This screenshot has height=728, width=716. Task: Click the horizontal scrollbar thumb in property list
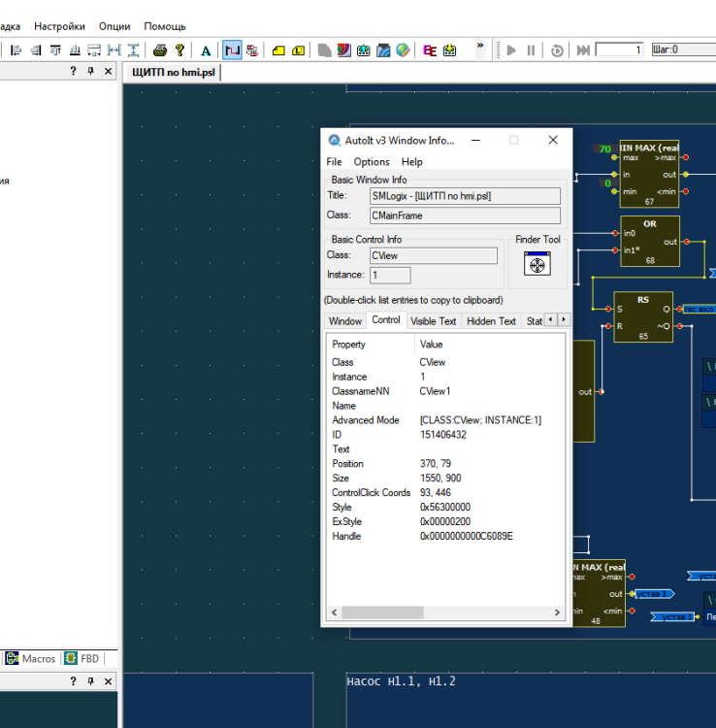(x=382, y=612)
